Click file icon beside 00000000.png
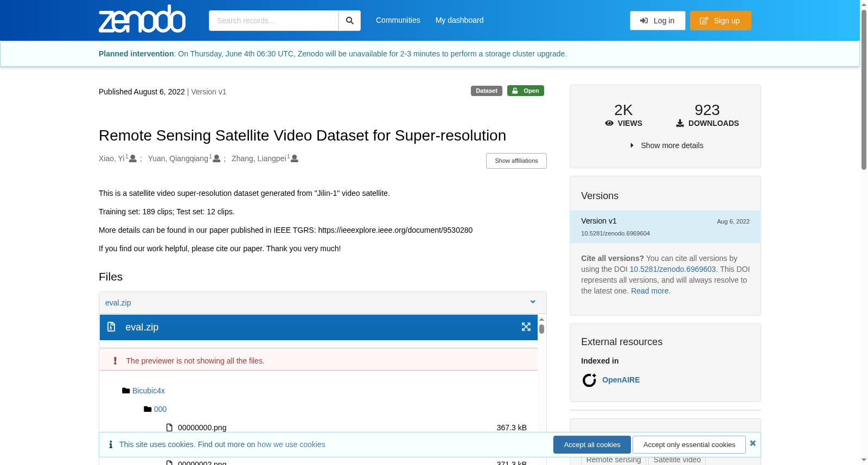Image resolution: width=868 pixels, height=465 pixels. tap(169, 428)
